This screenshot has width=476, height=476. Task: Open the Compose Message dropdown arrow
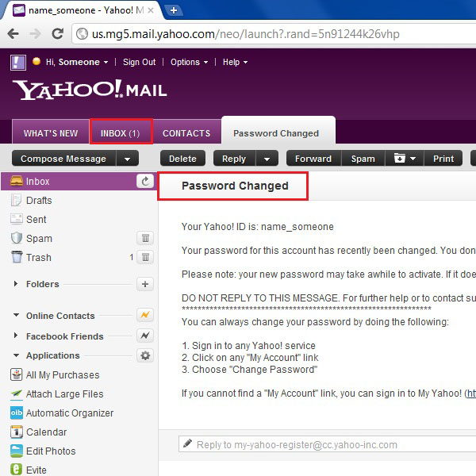pyautogui.click(x=127, y=159)
